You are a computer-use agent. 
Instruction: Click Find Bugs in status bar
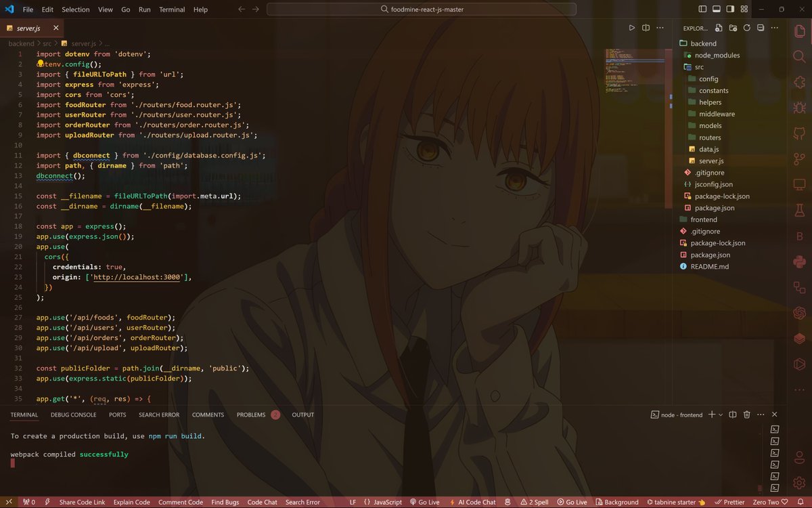coord(225,502)
